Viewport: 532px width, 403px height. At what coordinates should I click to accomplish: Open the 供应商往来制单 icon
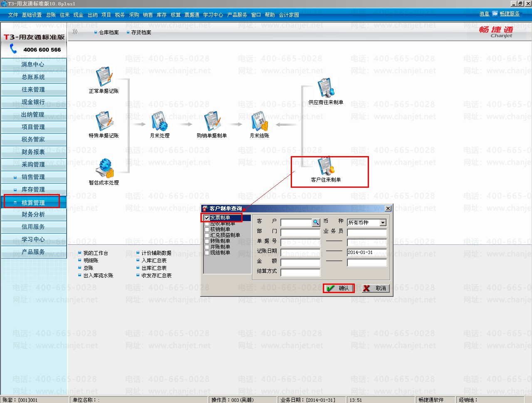326,88
